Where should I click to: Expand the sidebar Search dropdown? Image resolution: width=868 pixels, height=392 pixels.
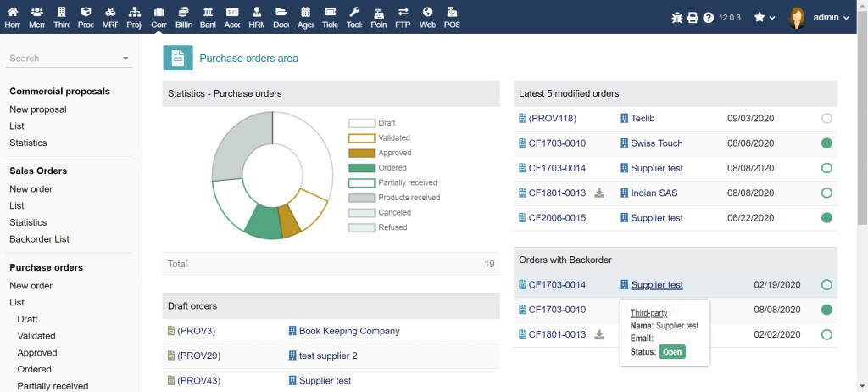point(125,59)
